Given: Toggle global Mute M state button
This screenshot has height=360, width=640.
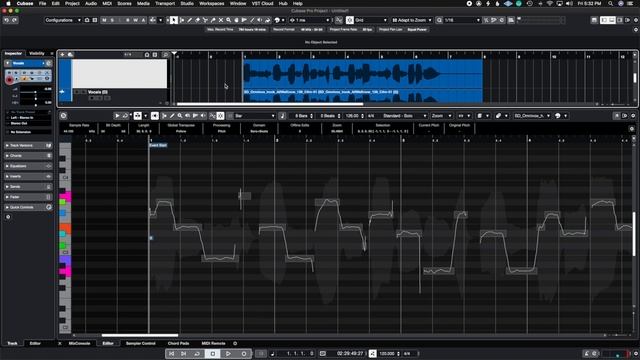Looking at the screenshot, I should pos(104,20).
